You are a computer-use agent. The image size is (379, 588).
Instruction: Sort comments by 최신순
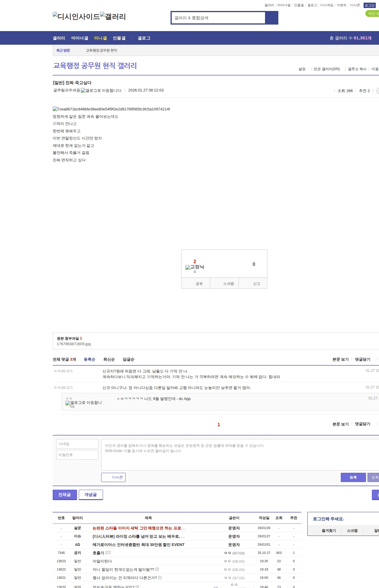pyautogui.click(x=109, y=359)
